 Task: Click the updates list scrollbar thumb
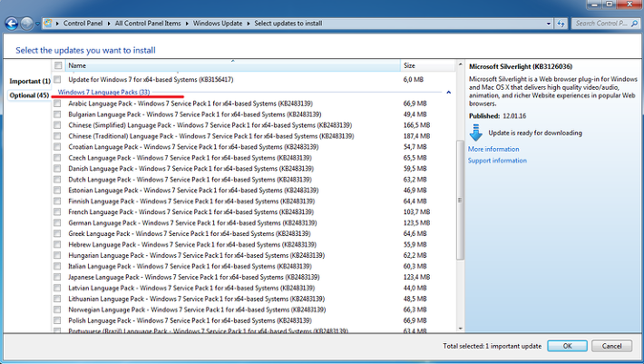(x=460, y=200)
